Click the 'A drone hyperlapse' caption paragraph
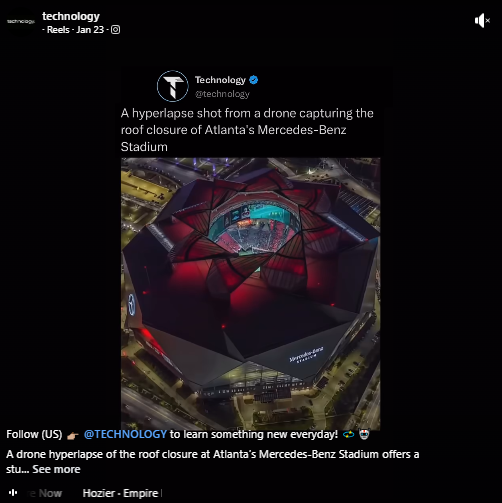 point(212,462)
